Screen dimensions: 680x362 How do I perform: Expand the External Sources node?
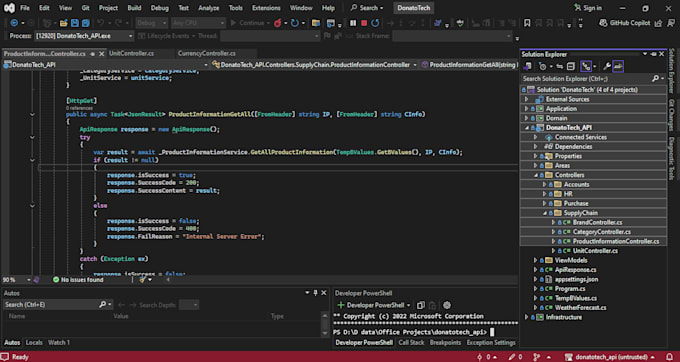click(527, 99)
